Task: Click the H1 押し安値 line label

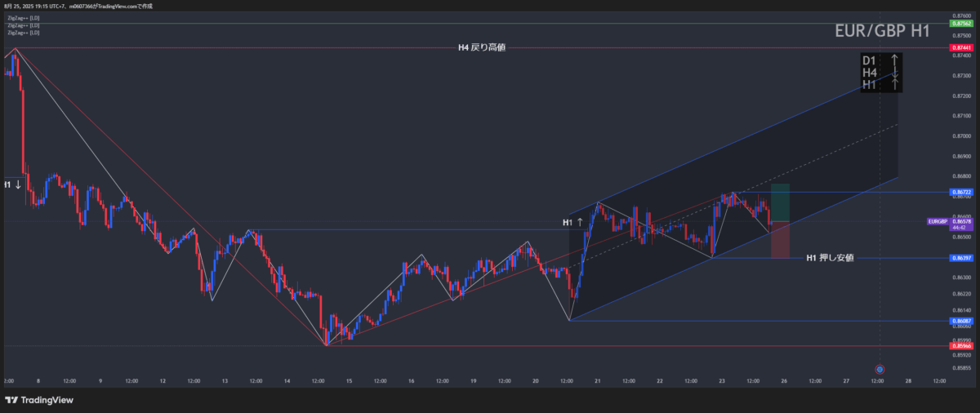Action: 830,258
